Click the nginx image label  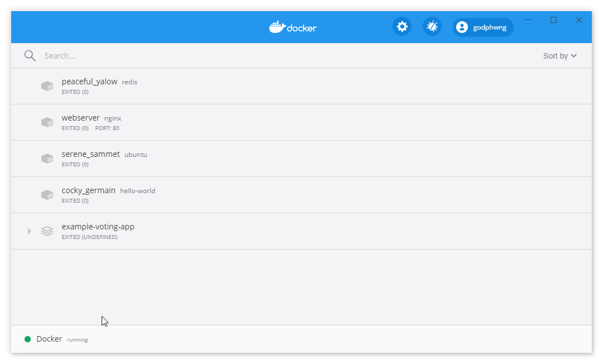click(113, 118)
